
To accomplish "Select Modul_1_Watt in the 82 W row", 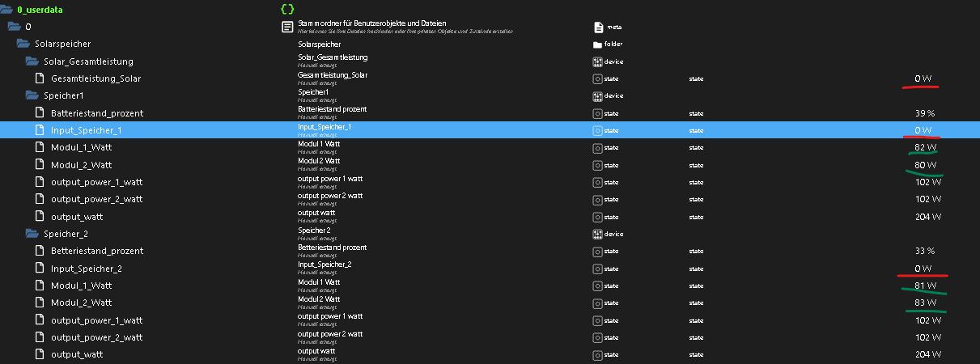I will click(82, 148).
